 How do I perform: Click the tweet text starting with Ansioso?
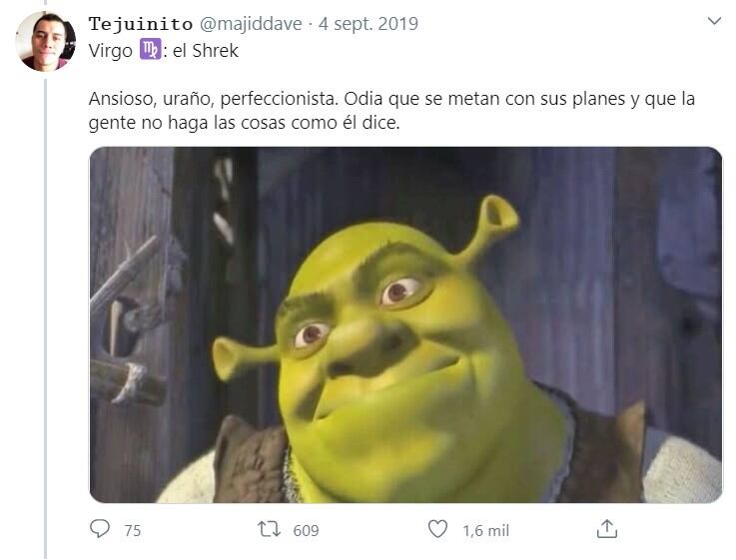pyautogui.click(x=391, y=111)
